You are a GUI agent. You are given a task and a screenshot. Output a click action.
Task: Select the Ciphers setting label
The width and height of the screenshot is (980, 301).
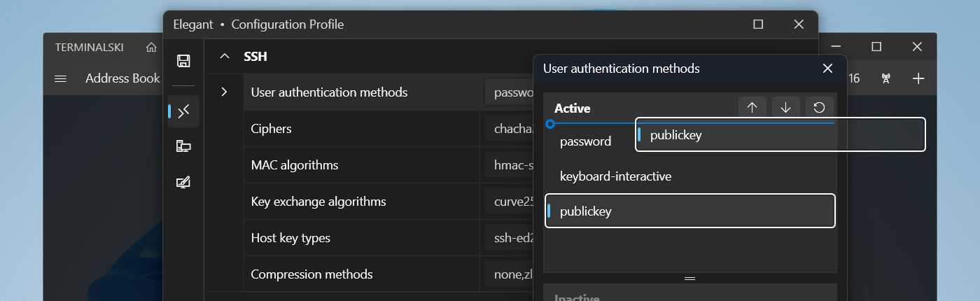click(x=271, y=129)
